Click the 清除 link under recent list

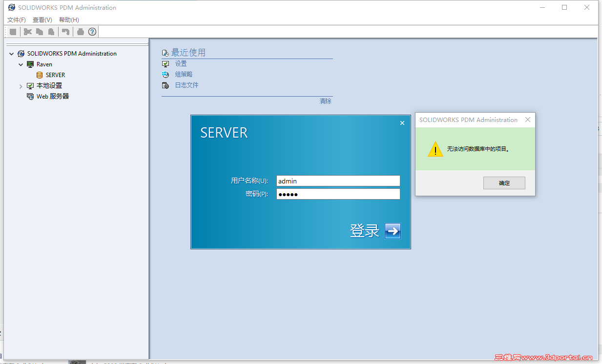(325, 101)
